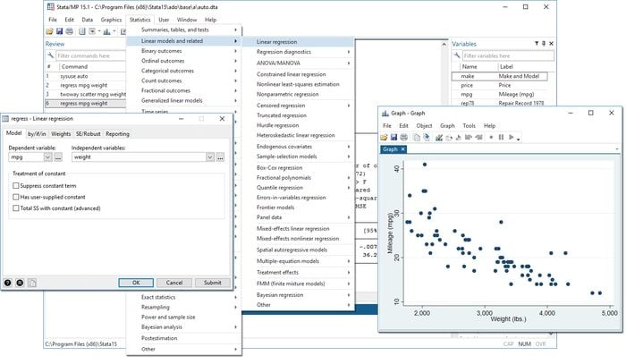Viewport: 626px width, 364px height.
Task: Select the 'price' variable row
Action: point(499,86)
